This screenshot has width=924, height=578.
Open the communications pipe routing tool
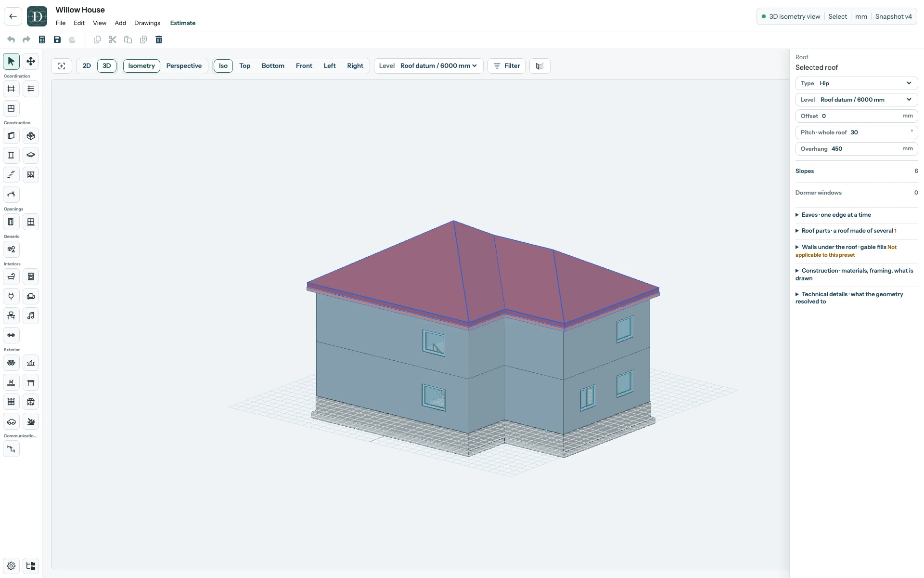tap(11, 449)
